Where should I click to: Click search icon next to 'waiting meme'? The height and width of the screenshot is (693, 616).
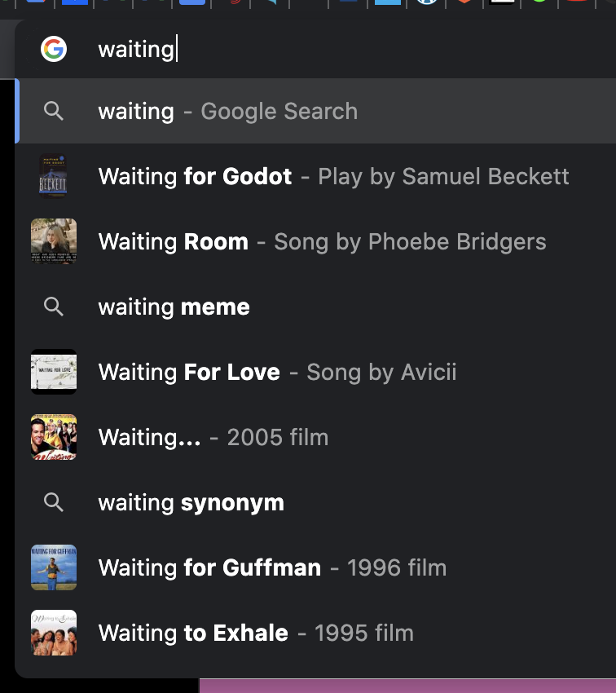click(54, 307)
